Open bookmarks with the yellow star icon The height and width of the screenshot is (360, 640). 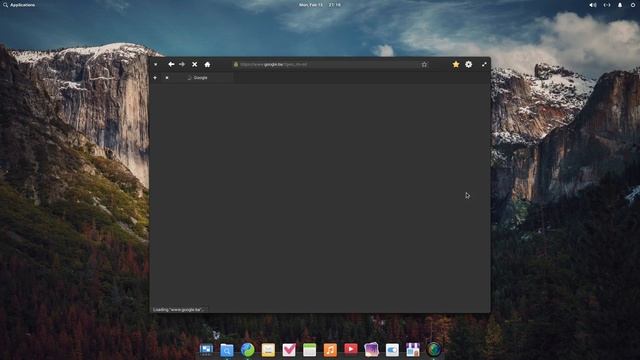coord(456,64)
